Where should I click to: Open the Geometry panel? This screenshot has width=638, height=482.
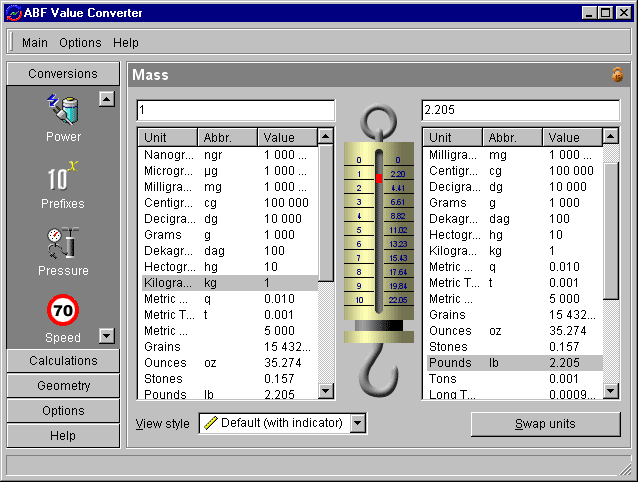tap(63, 386)
